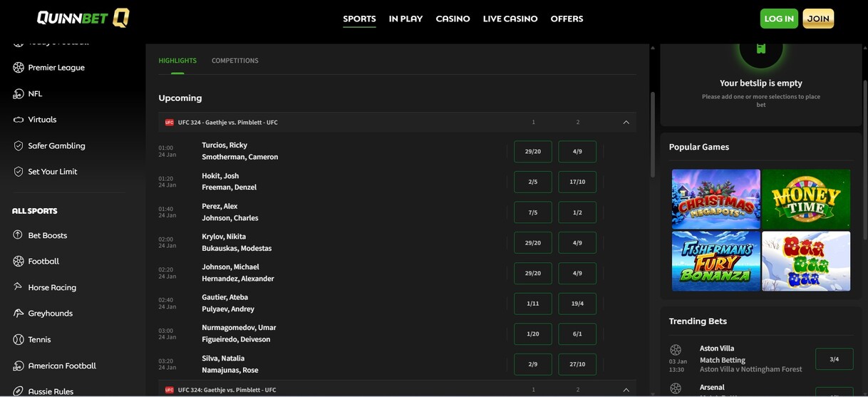The image size is (868, 397).
Task: Click the sports list vertical scrollbar
Action: click(x=652, y=135)
